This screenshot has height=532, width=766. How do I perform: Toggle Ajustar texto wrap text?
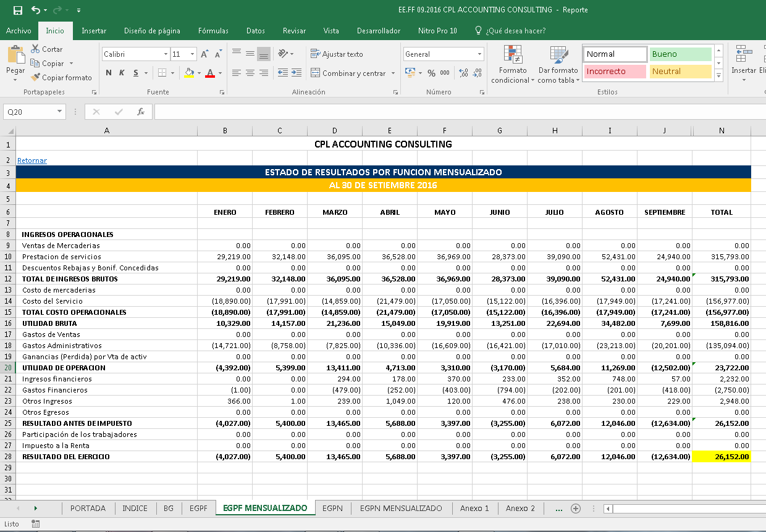pyautogui.click(x=337, y=54)
